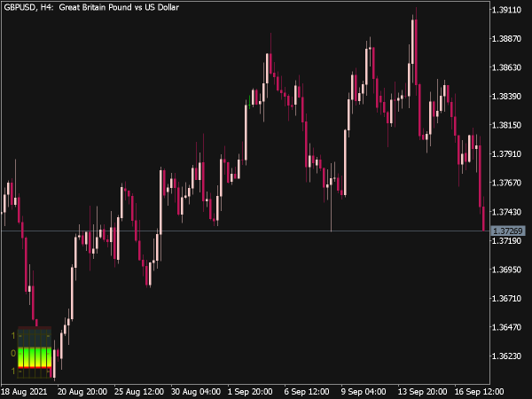Click the 16 Sep 12:00 time label

(479, 392)
